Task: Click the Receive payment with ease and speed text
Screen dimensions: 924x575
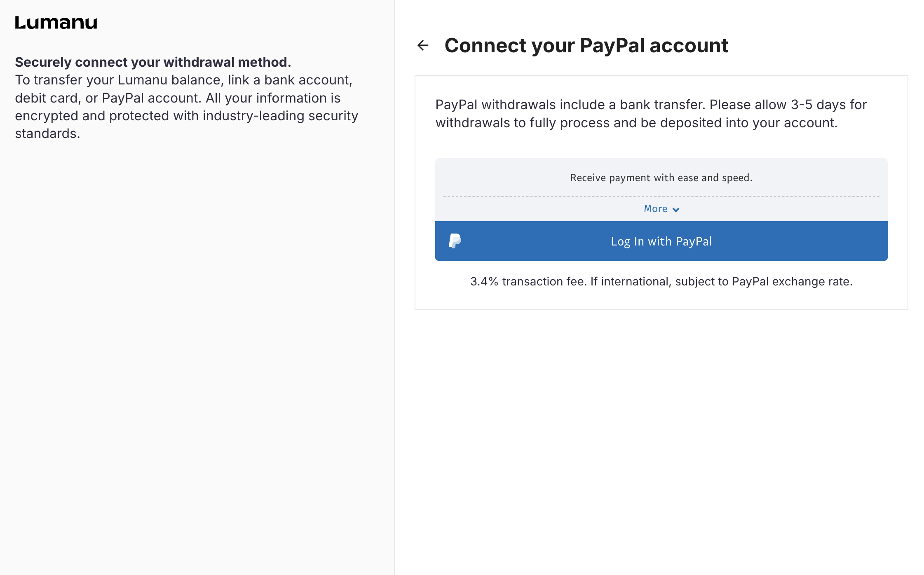Action: (661, 178)
